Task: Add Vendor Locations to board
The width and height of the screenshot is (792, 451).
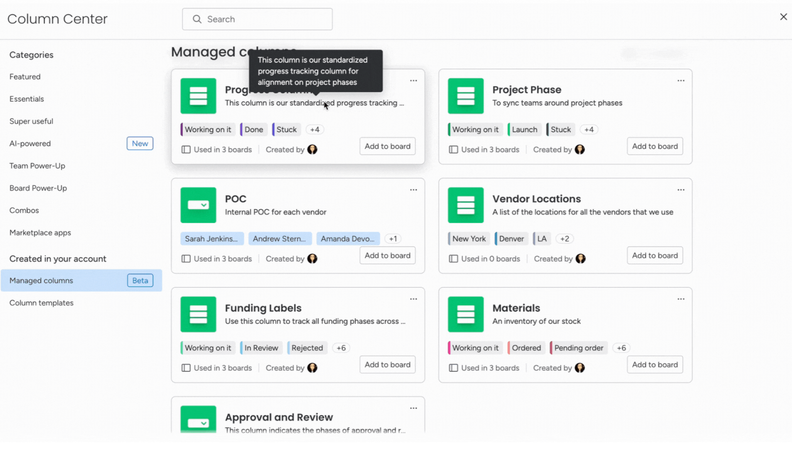Action: [x=655, y=256]
